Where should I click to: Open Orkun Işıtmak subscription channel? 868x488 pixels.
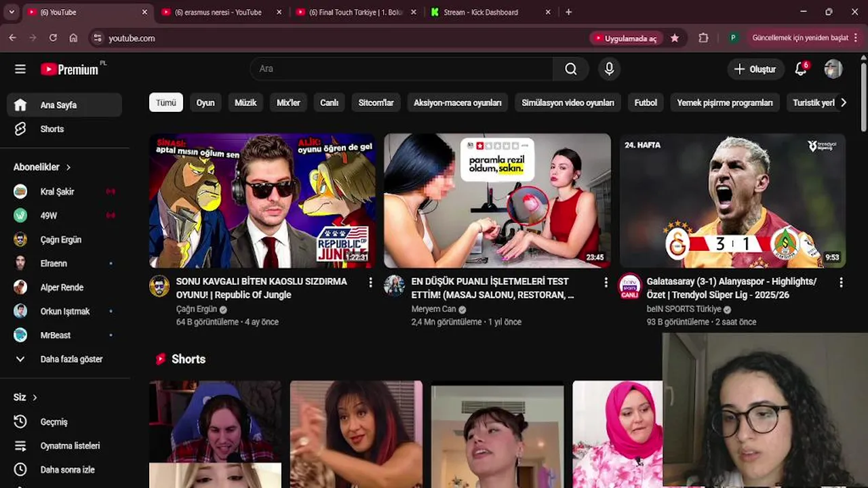(64, 311)
